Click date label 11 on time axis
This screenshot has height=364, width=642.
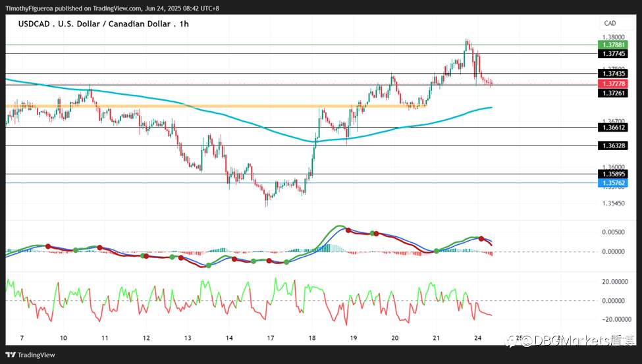[x=105, y=338]
